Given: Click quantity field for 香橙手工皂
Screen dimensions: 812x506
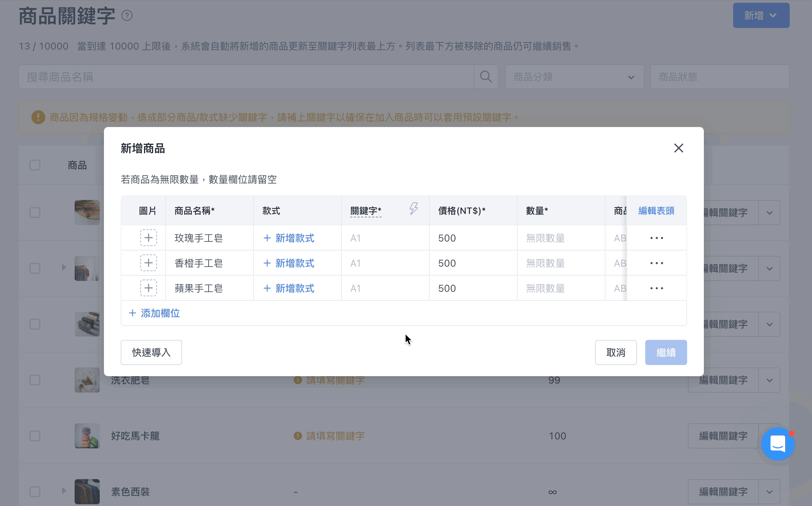Looking at the screenshot, I should tap(561, 263).
